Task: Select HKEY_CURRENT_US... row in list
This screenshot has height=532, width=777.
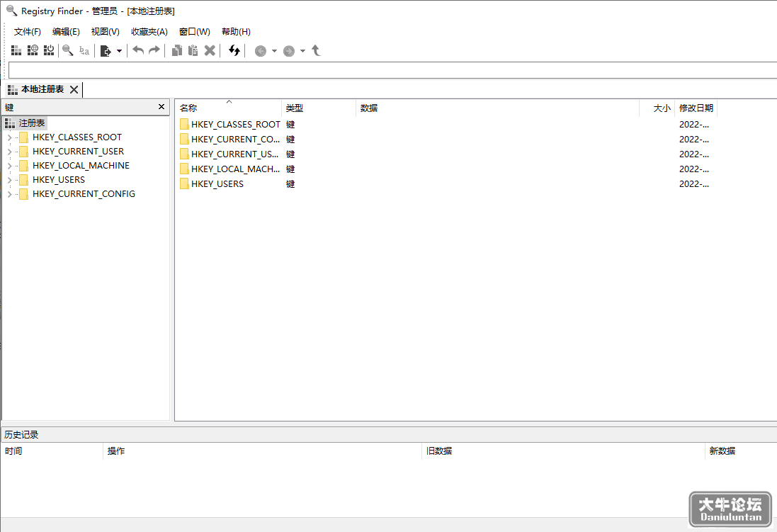Action: point(446,154)
